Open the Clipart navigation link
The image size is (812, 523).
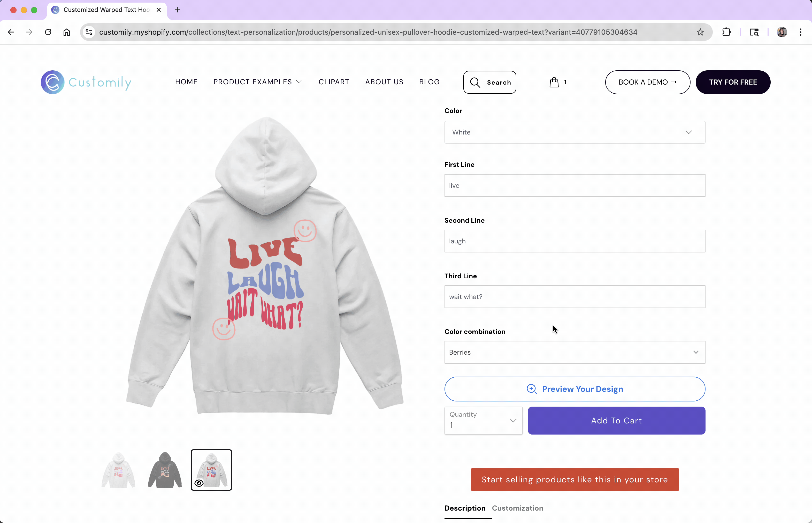pyautogui.click(x=334, y=82)
